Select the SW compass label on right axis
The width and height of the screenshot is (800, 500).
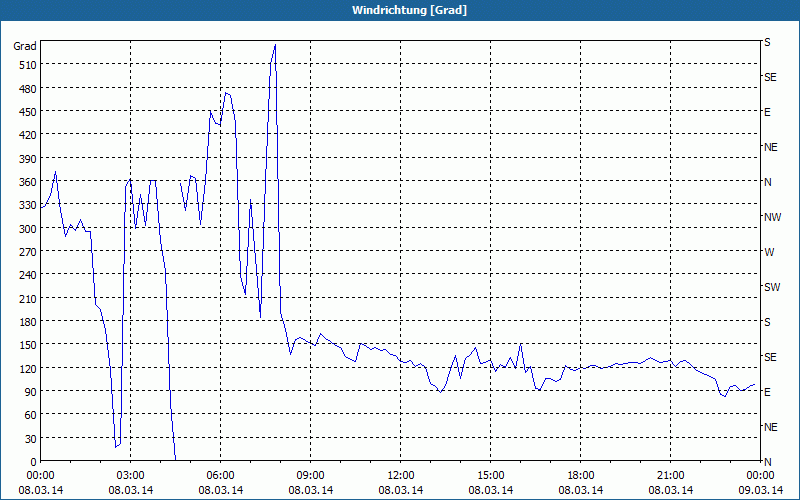(772, 287)
